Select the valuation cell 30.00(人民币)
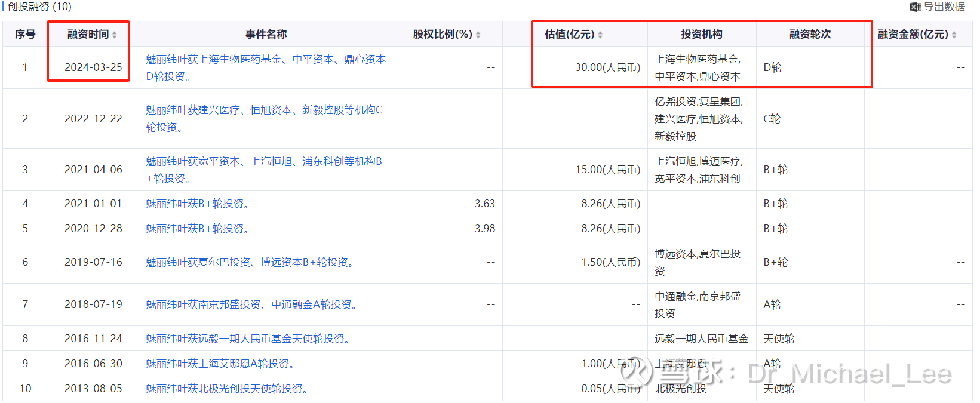Viewport: 980px width, 403px height. (575, 67)
